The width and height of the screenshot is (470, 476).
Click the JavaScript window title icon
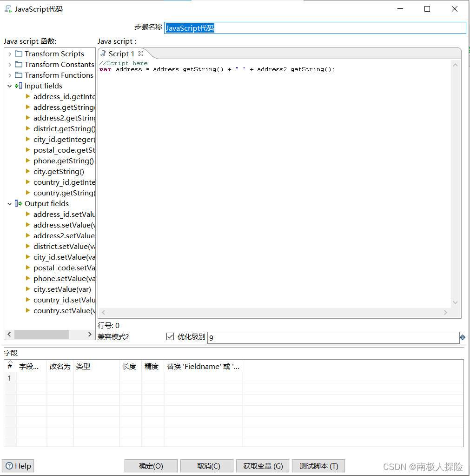click(8, 9)
